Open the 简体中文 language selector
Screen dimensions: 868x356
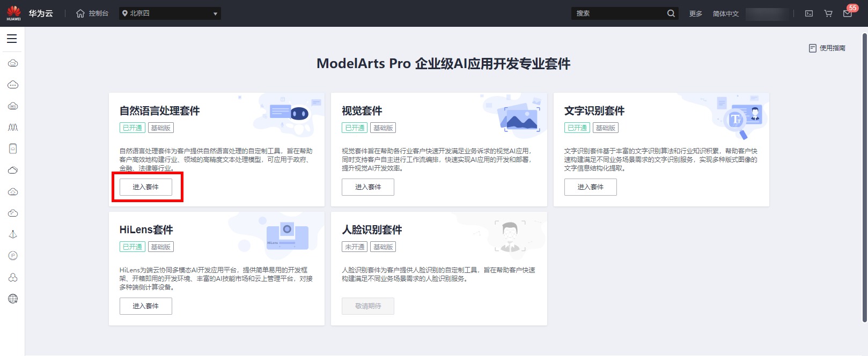[x=725, y=13]
